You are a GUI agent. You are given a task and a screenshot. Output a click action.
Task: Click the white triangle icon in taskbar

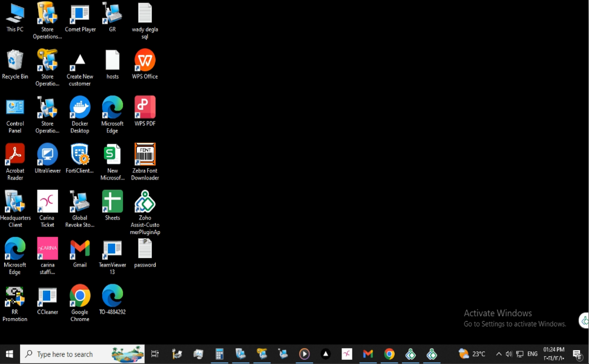tap(326, 354)
